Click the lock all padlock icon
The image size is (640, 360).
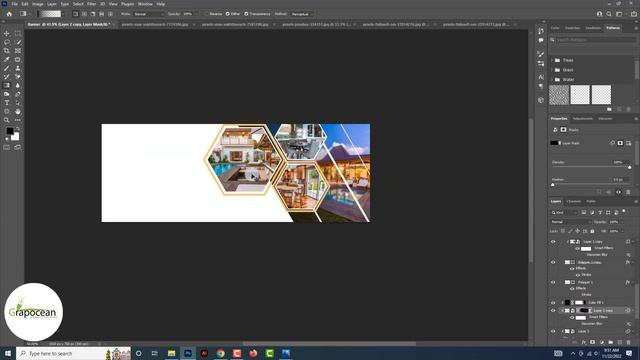tap(592, 231)
